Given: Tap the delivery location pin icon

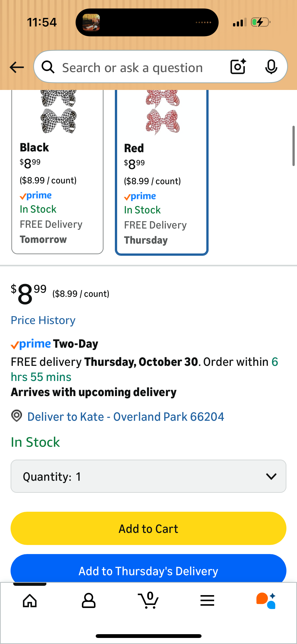Looking at the screenshot, I should [x=17, y=416].
